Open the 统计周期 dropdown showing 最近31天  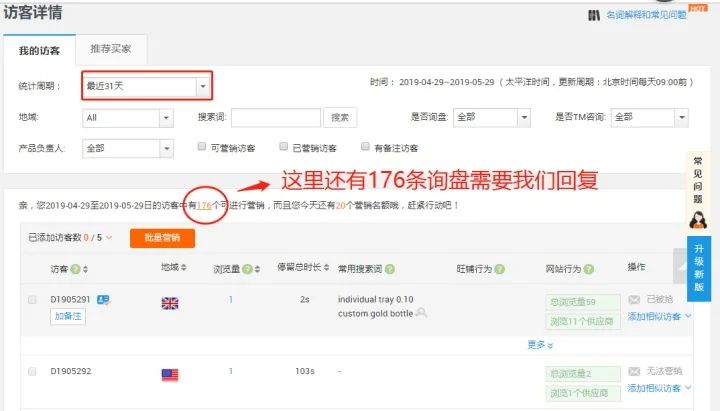[147, 86]
